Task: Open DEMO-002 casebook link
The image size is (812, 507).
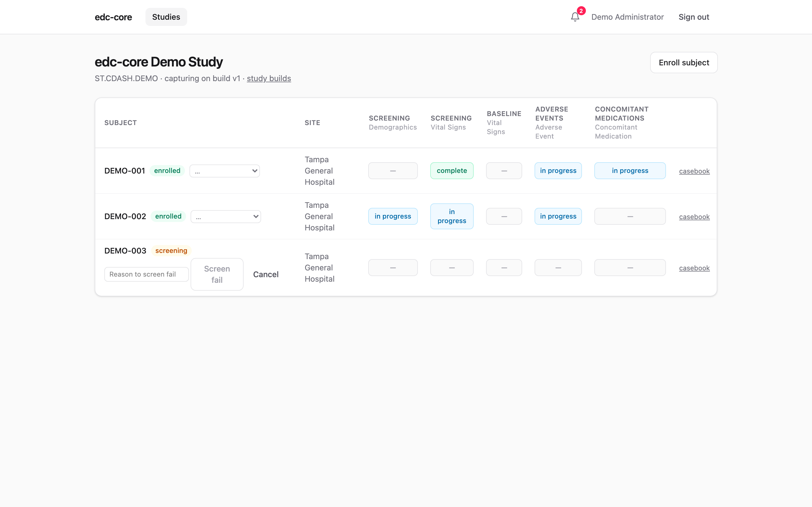Action: (x=694, y=217)
